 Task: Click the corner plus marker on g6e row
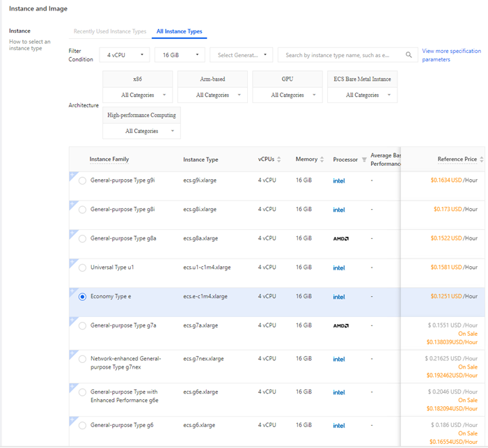tap(72, 386)
